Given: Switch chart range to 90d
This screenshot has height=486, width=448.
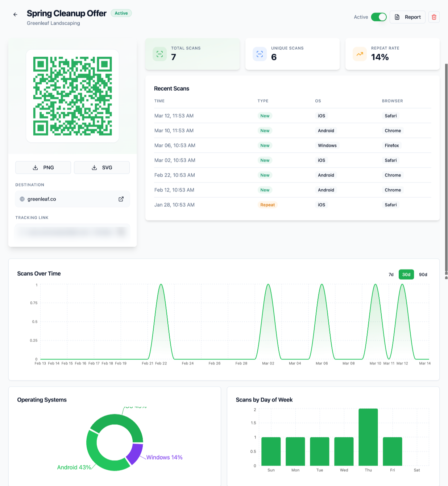Looking at the screenshot, I should pos(423,275).
